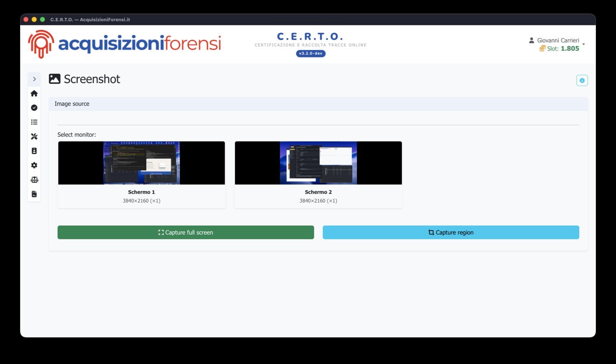Click the Capture region button
Viewport: 616px width, 364px height.
point(451,232)
